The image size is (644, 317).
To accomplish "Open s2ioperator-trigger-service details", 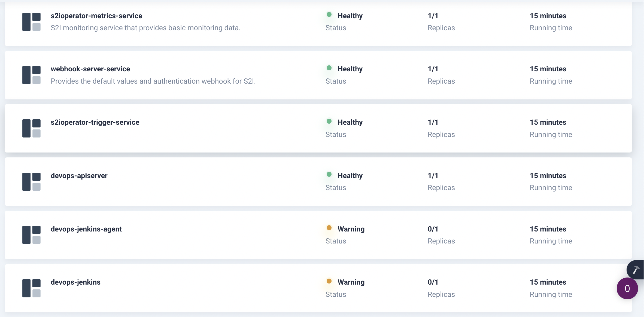I will click(x=95, y=122).
